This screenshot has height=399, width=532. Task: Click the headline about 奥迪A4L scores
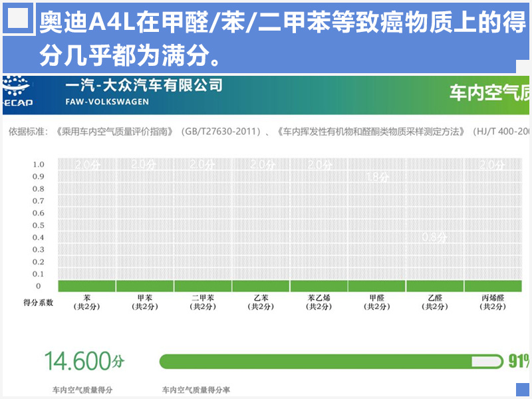coord(282,39)
